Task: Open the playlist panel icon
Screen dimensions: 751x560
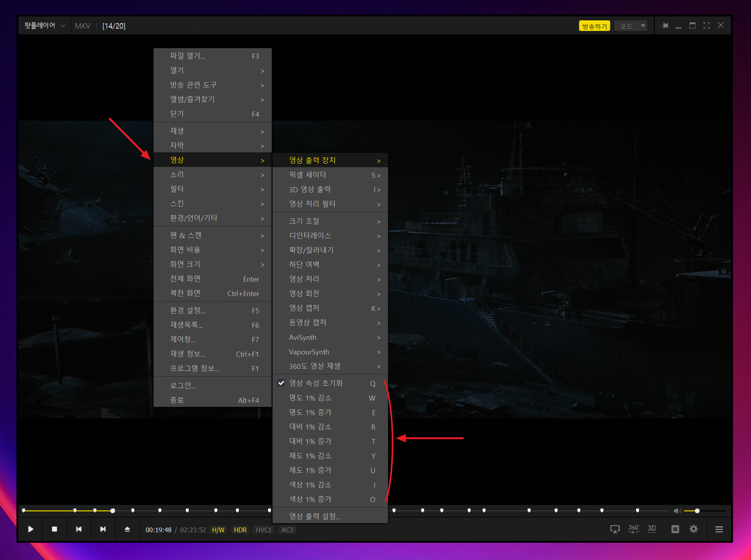Action: click(x=675, y=529)
